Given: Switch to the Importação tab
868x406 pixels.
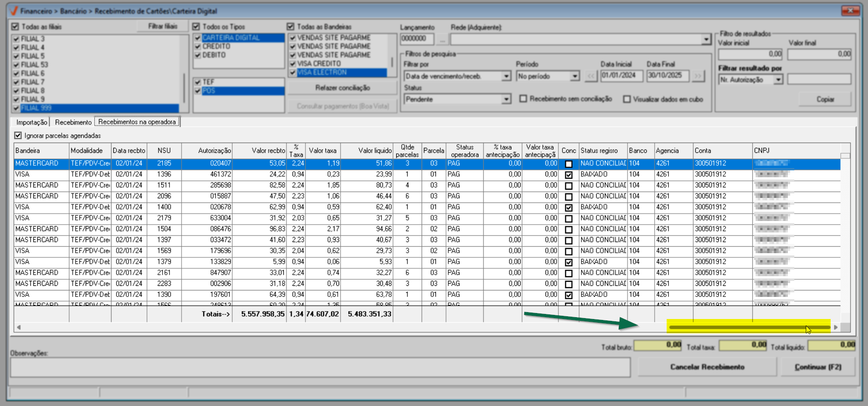Looking at the screenshot, I should point(31,122).
